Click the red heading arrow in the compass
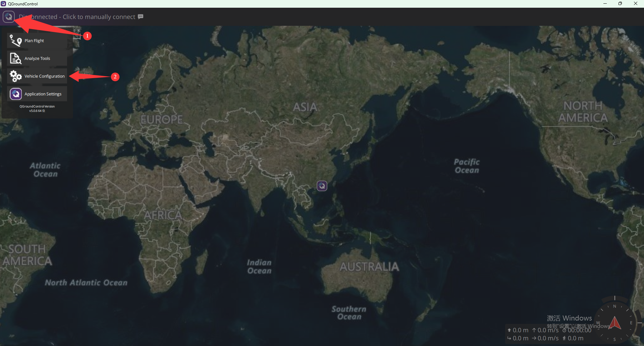 click(615, 323)
